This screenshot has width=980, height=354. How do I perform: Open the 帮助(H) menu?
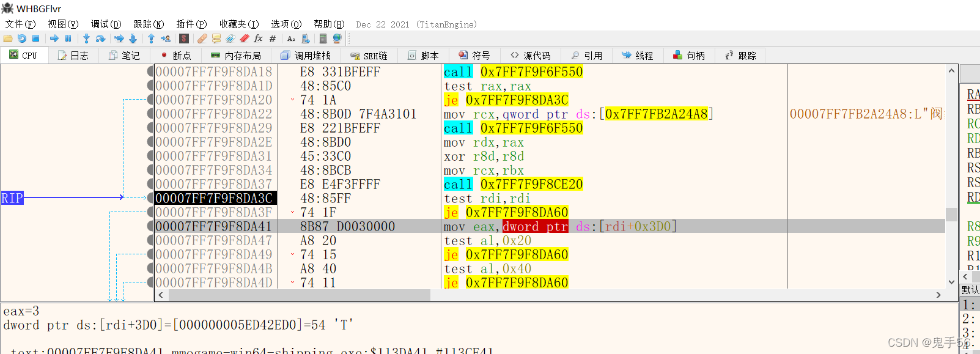tap(330, 24)
